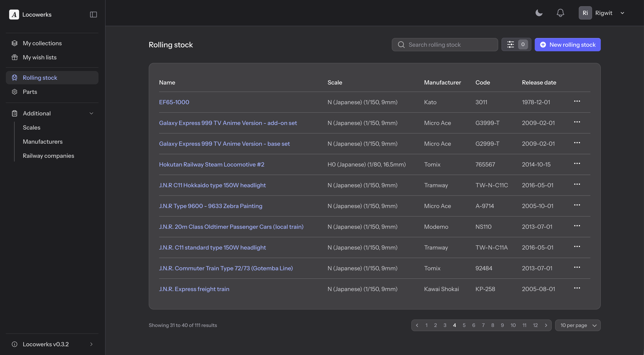This screenshot has height=355, width=644.
Task: Open J.N.R. Express freight train link
Action: (194, 289)
